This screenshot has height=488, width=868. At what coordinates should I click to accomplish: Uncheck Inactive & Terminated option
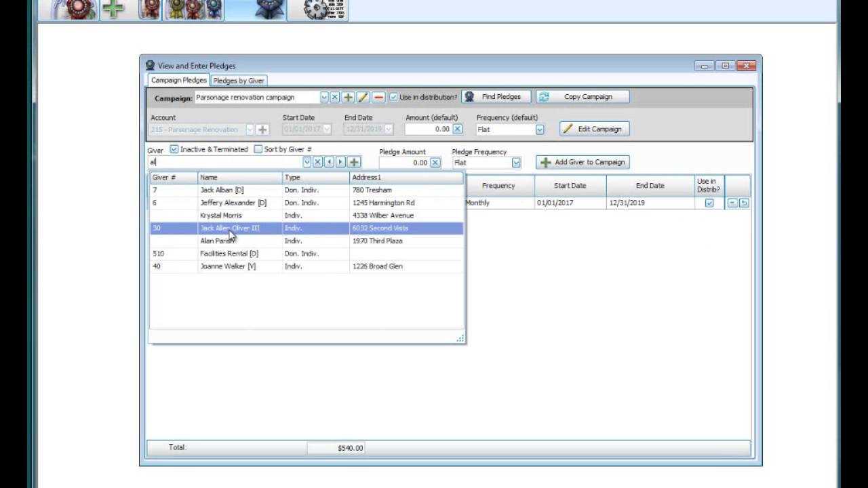pos(174,149)
